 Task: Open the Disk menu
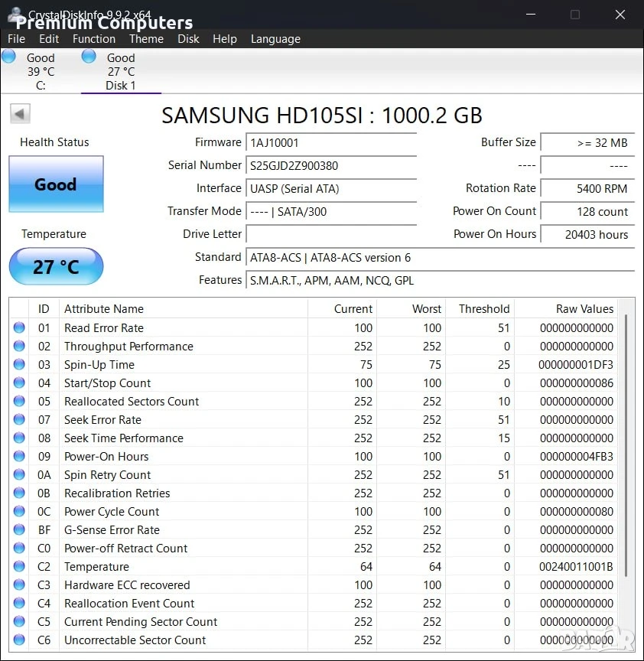[x=188, y=39]
